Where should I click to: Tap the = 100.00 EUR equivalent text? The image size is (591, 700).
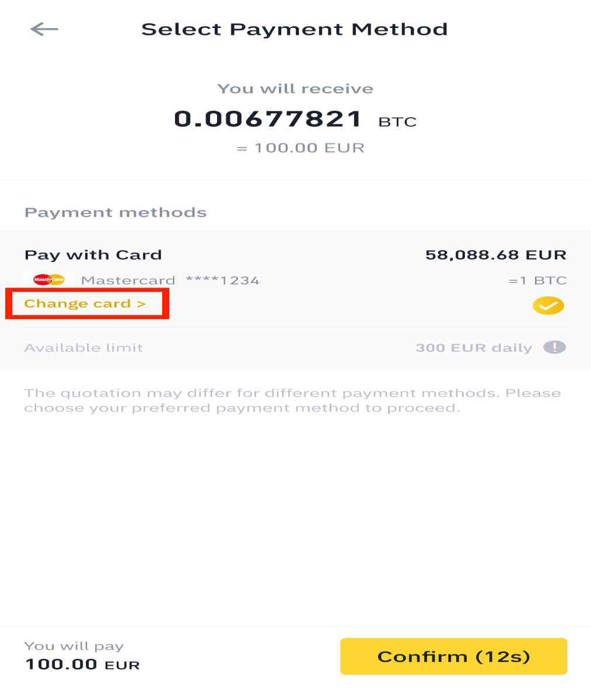tap(300, 148)
